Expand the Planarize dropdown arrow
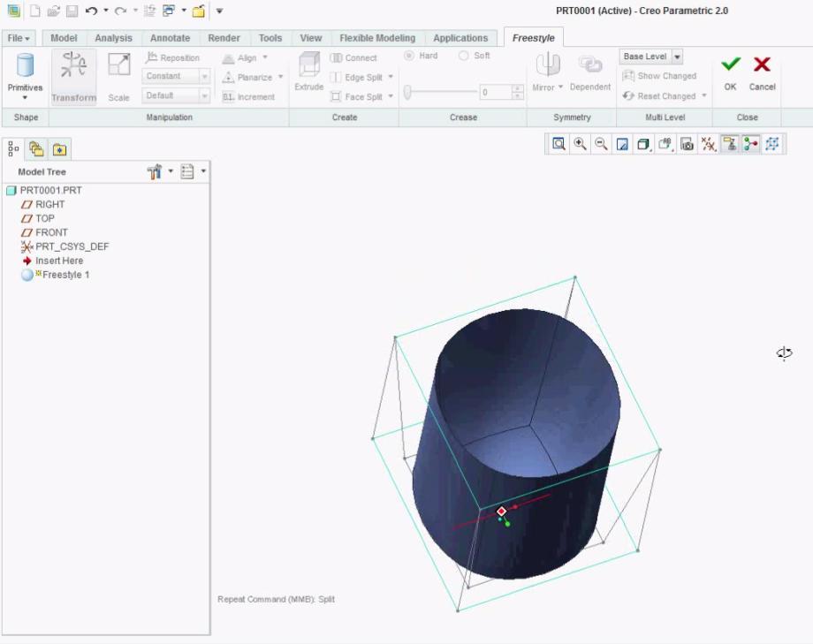Image resolution: width=813 pixels, height=644 pixels. [280, 77]
